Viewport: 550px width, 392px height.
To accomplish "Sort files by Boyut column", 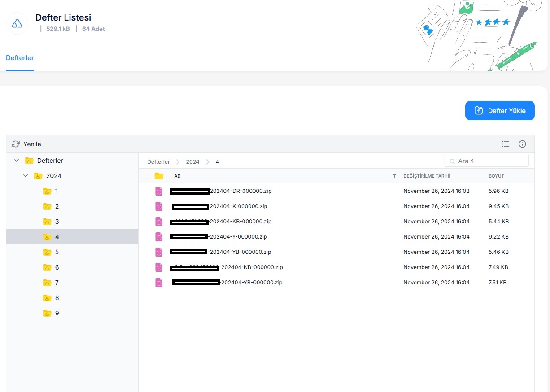I will (x=496, y=176).
